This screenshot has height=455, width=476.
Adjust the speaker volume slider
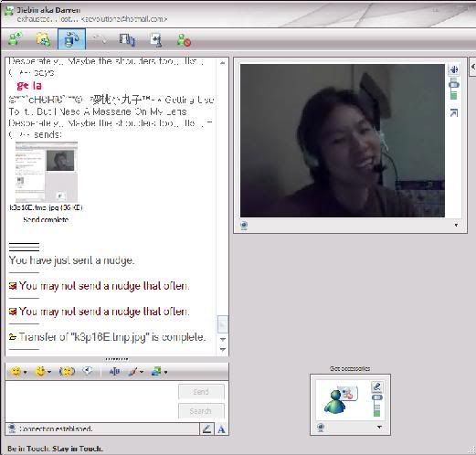pyautogui.click(x=454, y=89)
